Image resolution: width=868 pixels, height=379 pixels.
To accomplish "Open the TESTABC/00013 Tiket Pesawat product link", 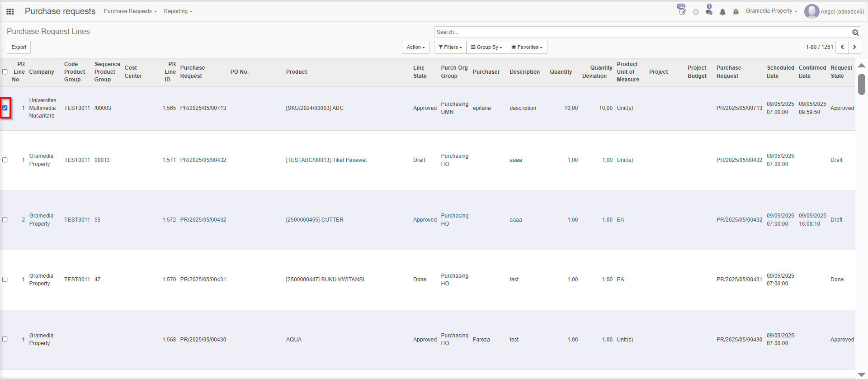I will point(326,160).
